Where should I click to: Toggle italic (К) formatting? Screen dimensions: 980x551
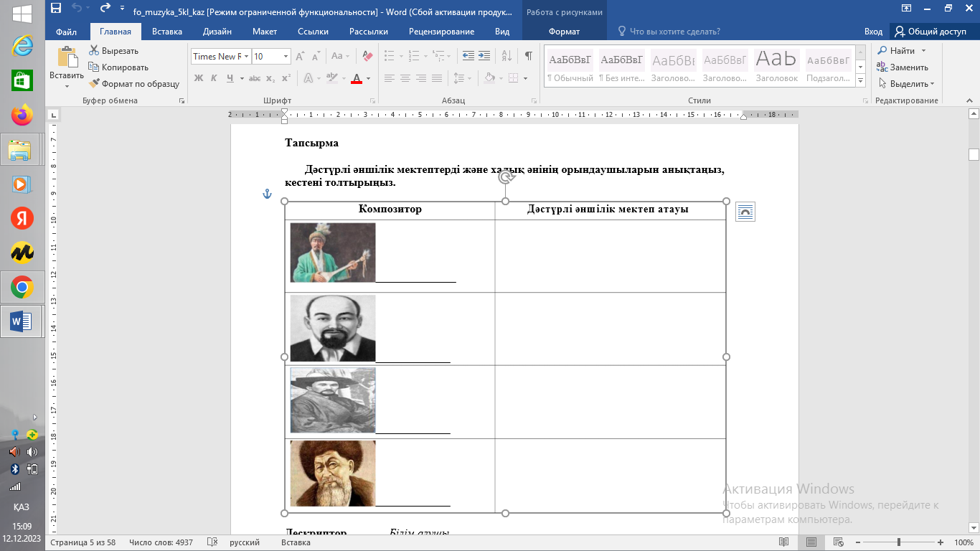(214, 78)
